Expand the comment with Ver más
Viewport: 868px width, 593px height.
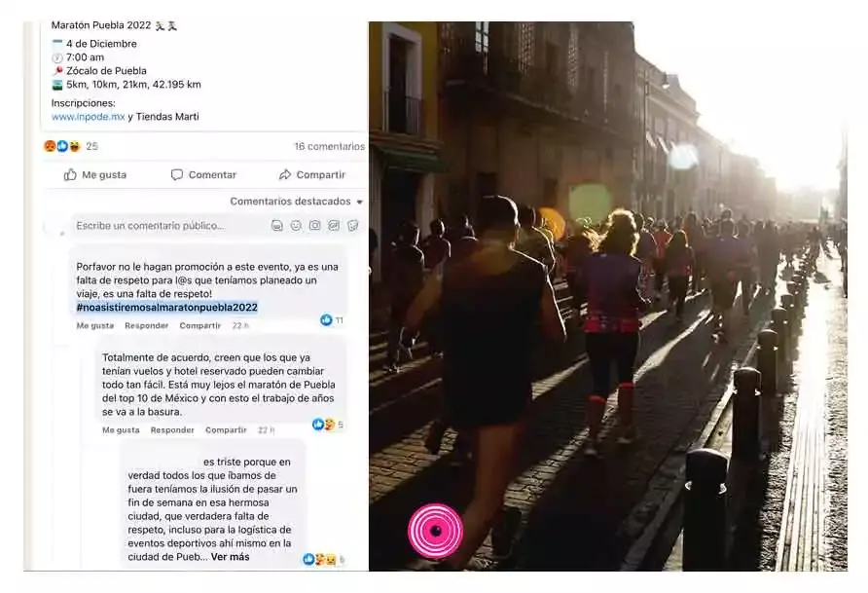(x=230, y=557)
